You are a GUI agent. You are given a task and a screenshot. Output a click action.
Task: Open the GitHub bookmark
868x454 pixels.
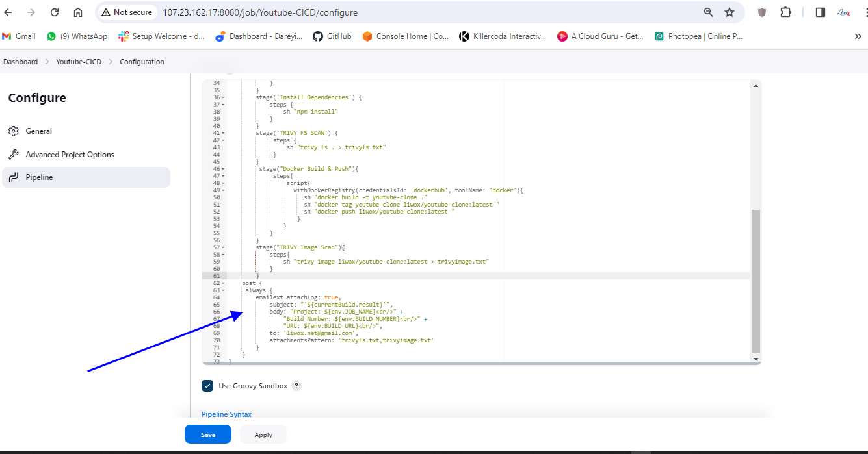pos(332,36)
